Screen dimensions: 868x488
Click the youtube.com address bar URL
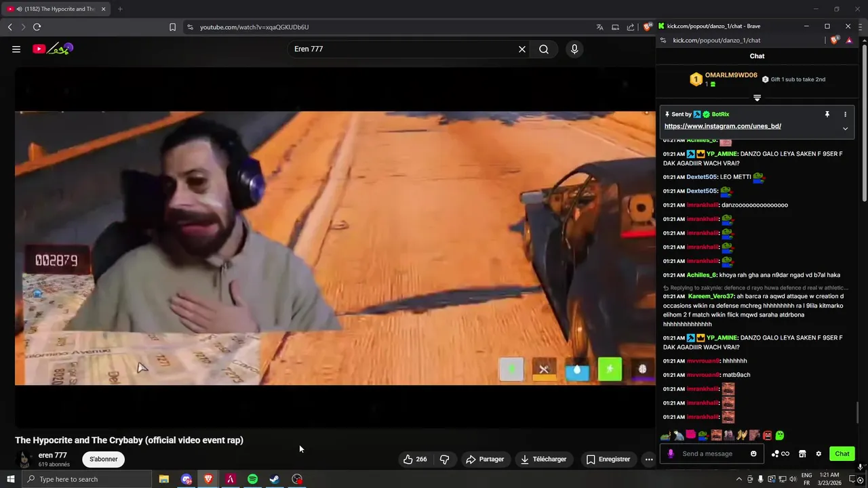tap(254, 27)
